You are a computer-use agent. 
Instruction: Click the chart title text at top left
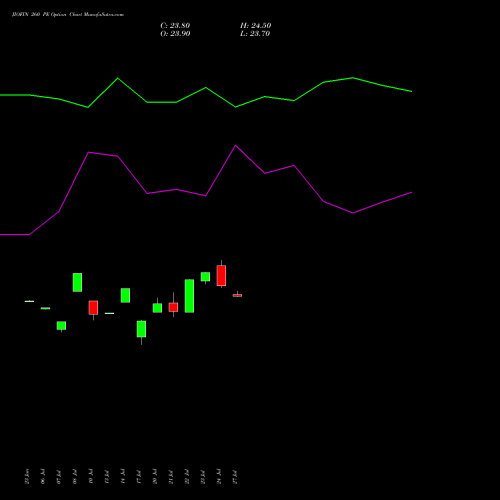click(x=68, y=15)
